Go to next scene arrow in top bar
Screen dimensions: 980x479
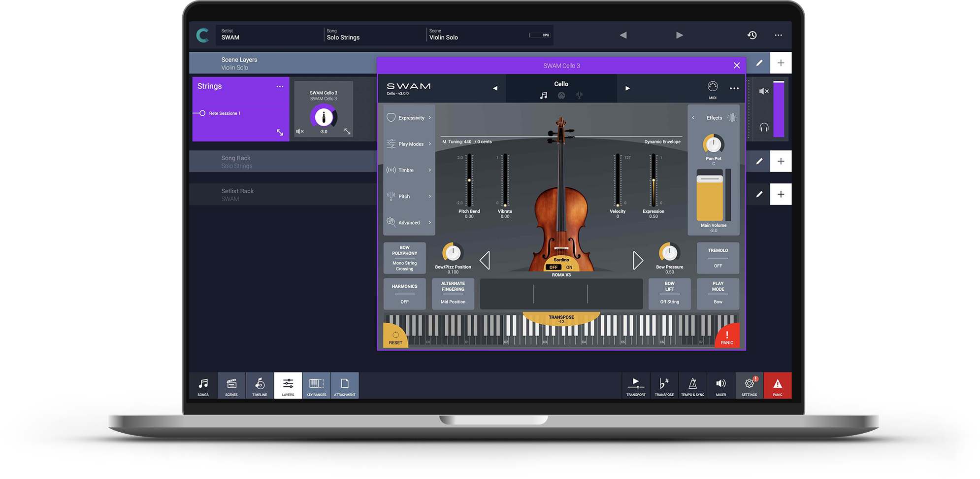tap(680, 35)
